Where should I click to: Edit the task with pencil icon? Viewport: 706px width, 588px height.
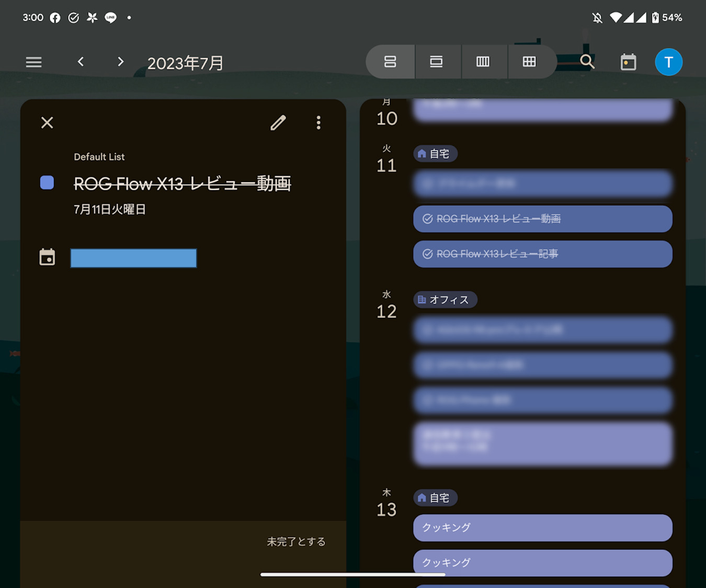(278, 122)
